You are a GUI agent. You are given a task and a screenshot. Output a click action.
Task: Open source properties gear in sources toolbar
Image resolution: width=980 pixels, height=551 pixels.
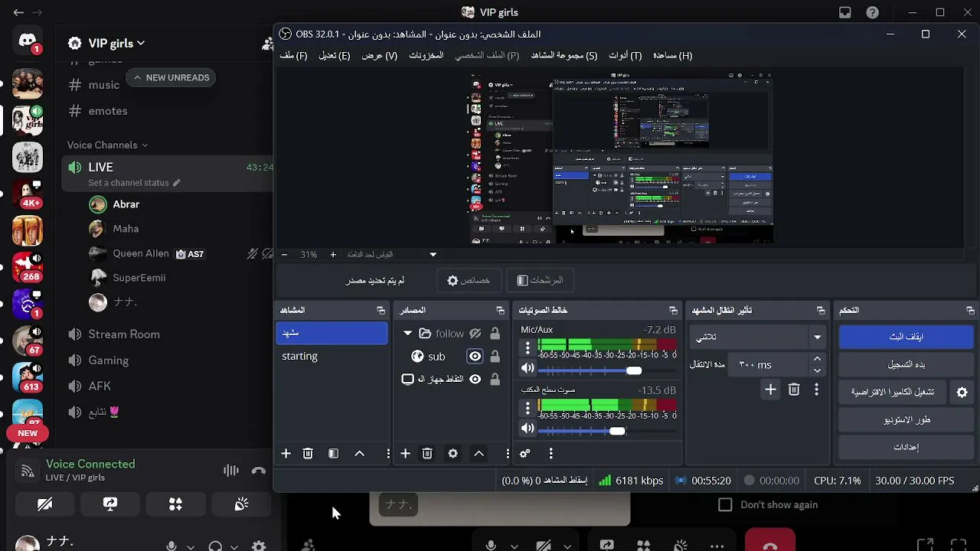coord(453,454)
